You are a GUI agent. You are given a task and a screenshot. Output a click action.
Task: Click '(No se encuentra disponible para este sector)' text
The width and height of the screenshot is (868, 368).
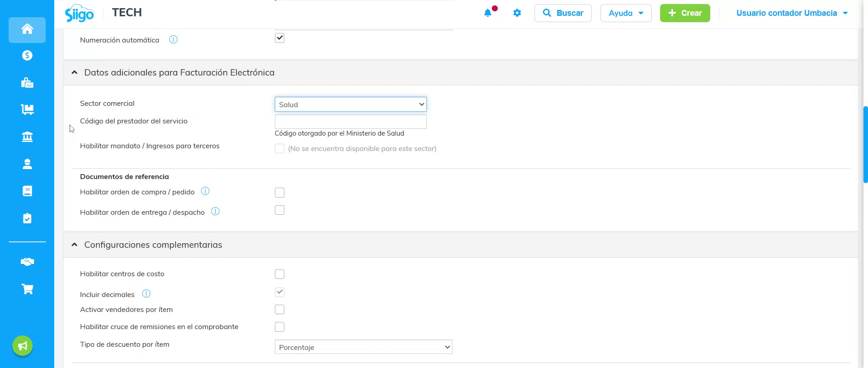(x=362, y=149)
